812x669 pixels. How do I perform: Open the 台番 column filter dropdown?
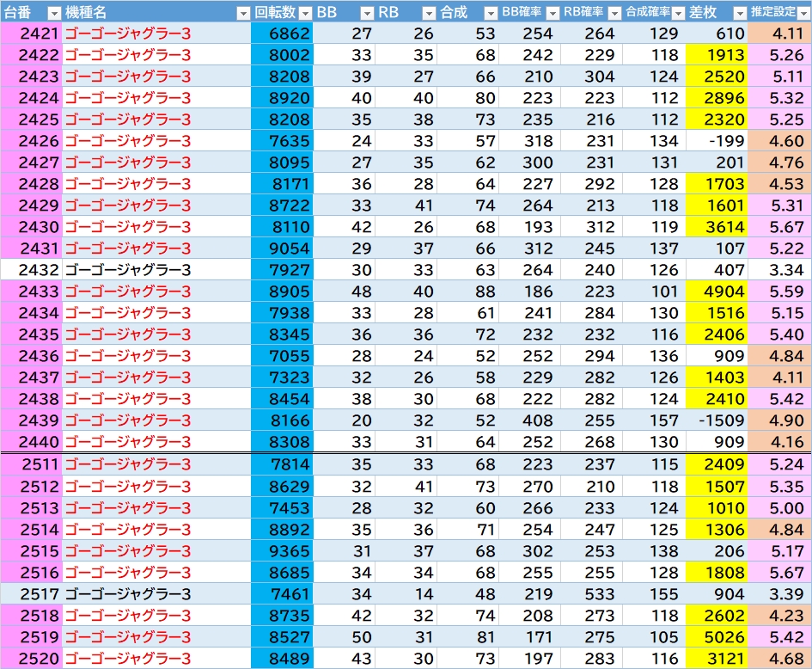[x=54, y=13]
